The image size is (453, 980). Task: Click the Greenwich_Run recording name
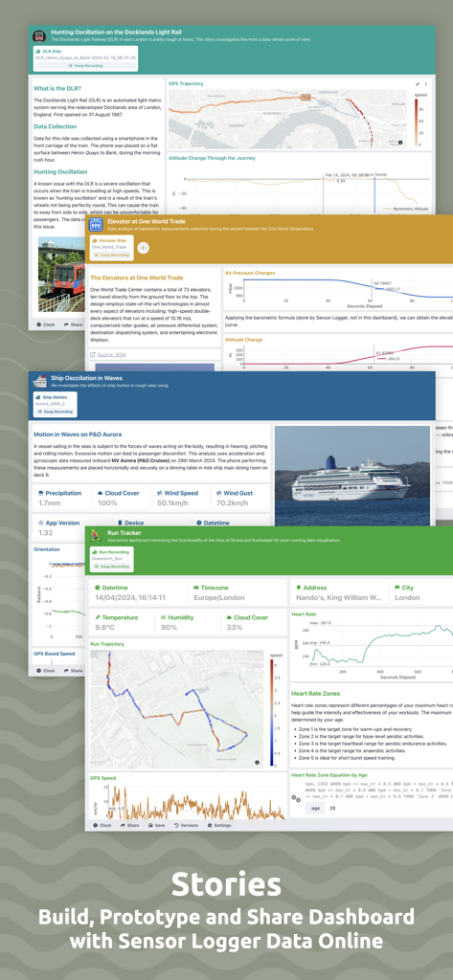click(x=105, y=559)
